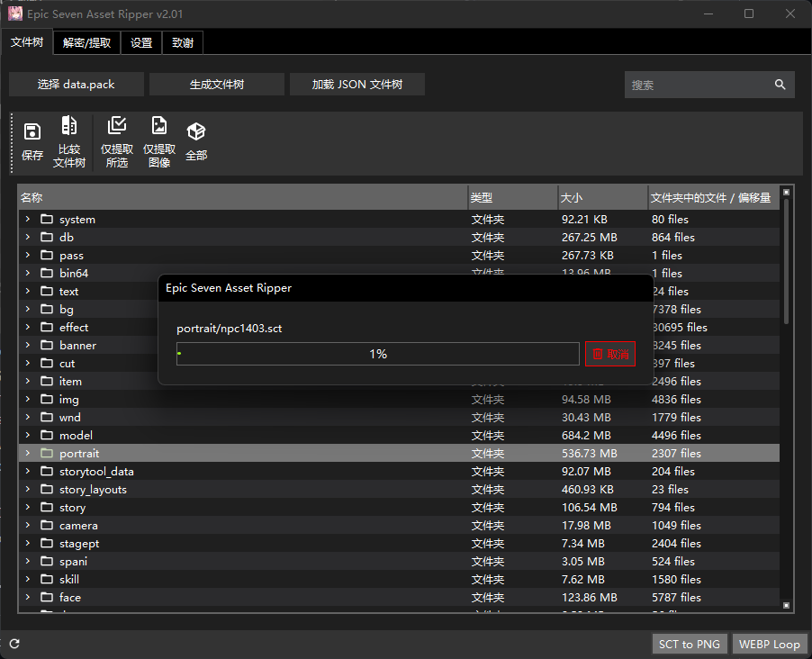Expand the system folder

point(27,219)
